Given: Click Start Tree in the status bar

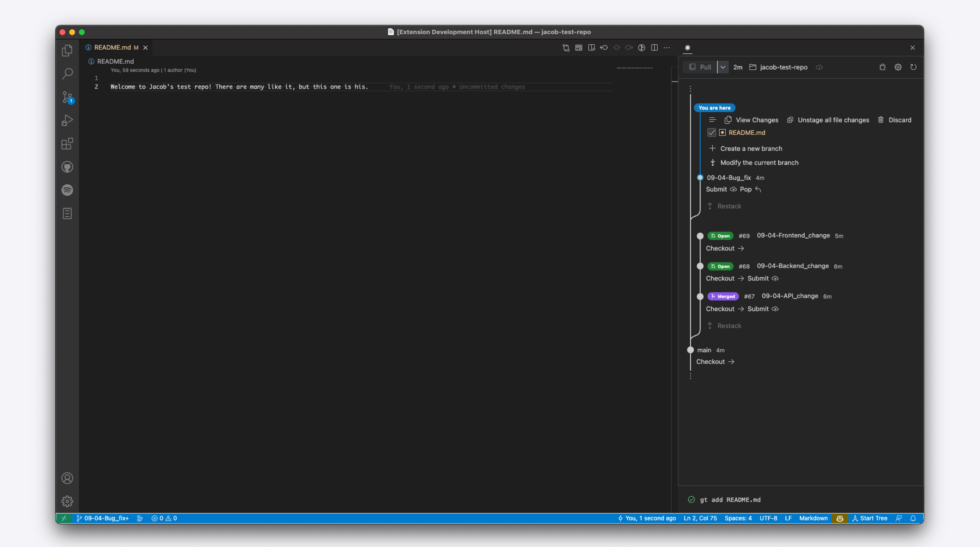Looking at the screenshot, I should [x=870, y=518].
